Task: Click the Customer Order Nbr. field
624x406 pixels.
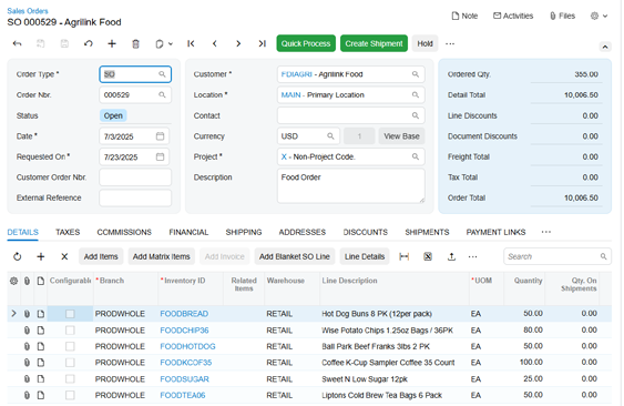Action: tap(135, 177)
